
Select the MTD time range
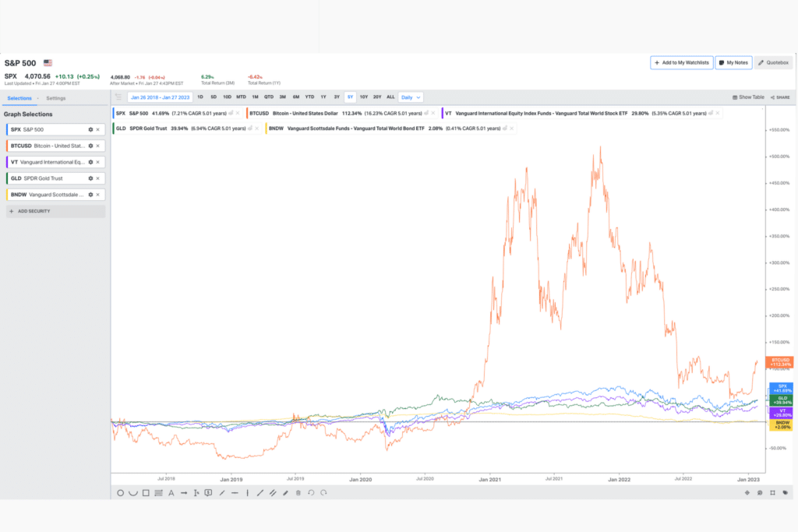242,97
